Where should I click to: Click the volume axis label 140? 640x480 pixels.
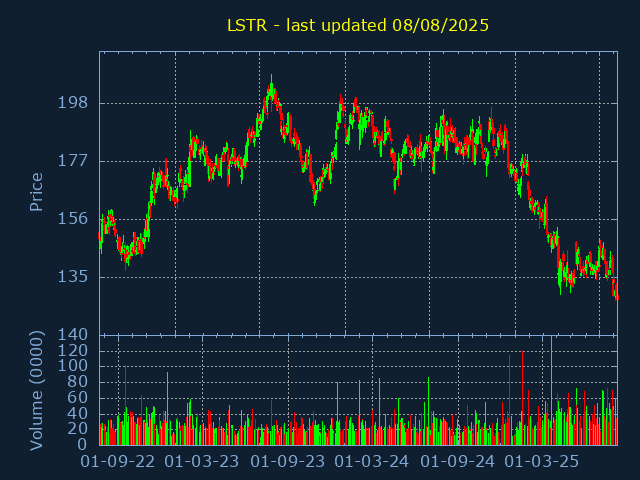tap(73, 335)
